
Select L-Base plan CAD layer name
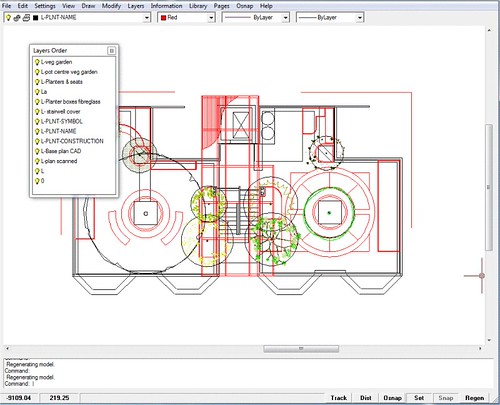click(x=61, y=151)
